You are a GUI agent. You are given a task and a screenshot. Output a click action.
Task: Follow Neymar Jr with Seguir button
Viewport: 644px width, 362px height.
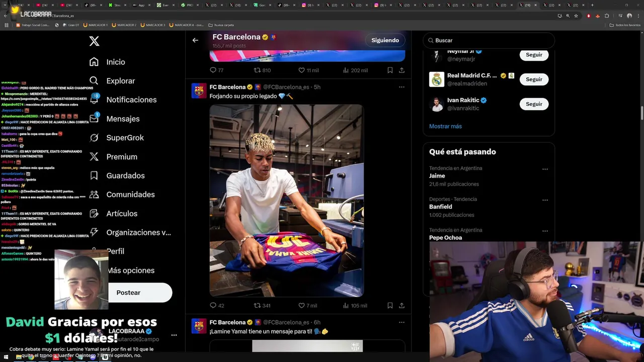point(534,55)
